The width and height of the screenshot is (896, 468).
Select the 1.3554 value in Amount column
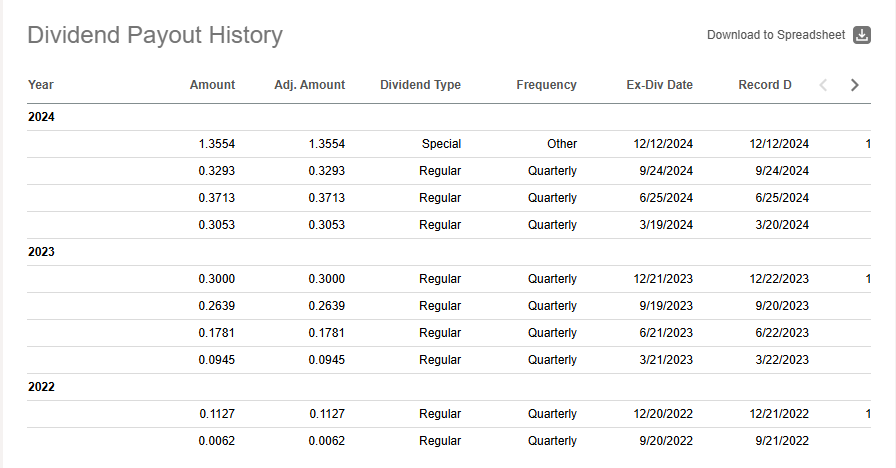pyautogui.click(x=217, y=144)
